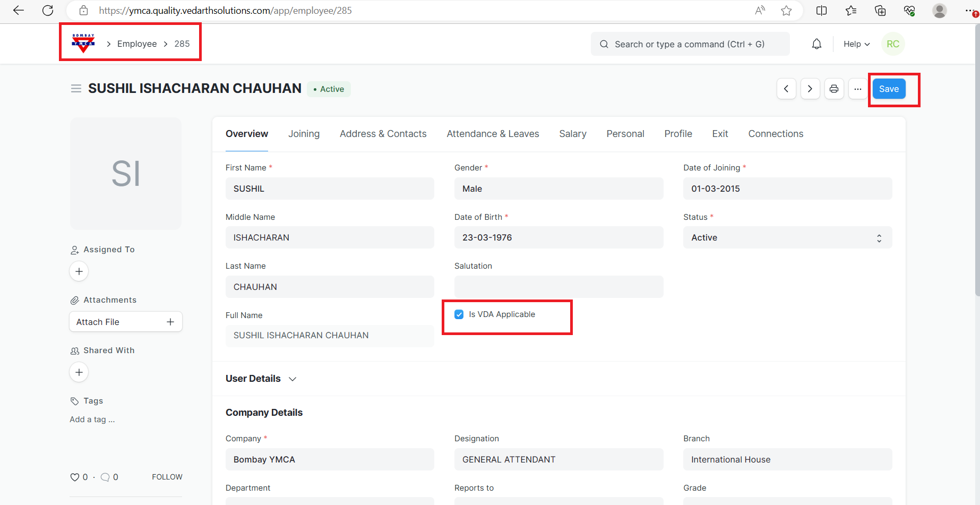Go to next employee record
Viewport: 980px width, 505px height.
pos(810,89)
